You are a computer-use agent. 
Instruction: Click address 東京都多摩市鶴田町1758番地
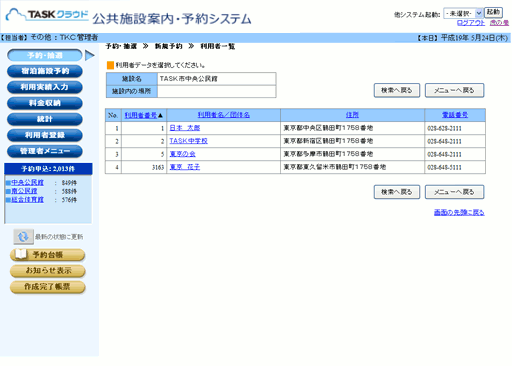pos(328,154)
